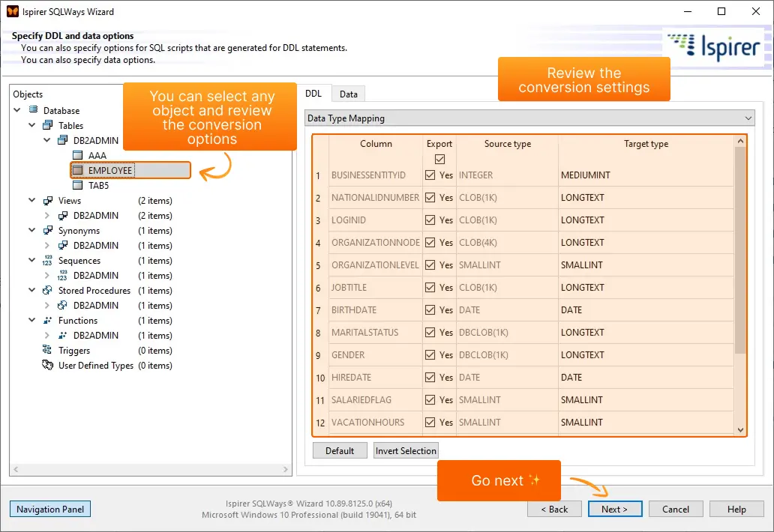Open Help
The height and width of the screenshot is (532, 774).
click(x=736, y=509)
